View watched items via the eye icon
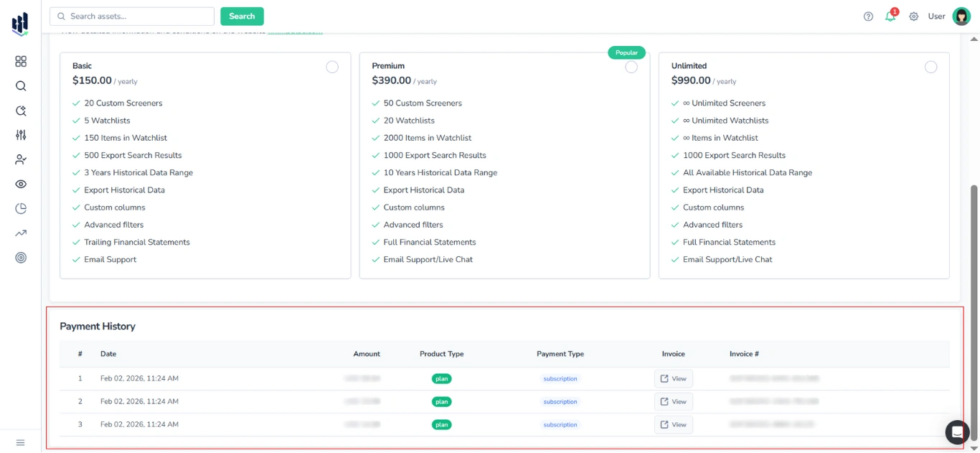This screenshot has width=980, height=453. tap(20, 184)
